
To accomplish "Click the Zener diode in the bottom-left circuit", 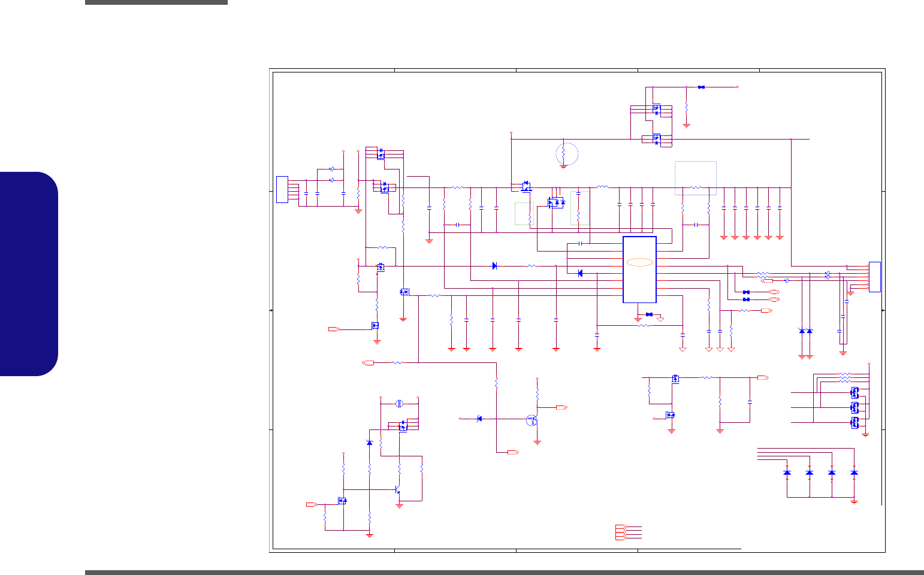I will coord(369,442).
